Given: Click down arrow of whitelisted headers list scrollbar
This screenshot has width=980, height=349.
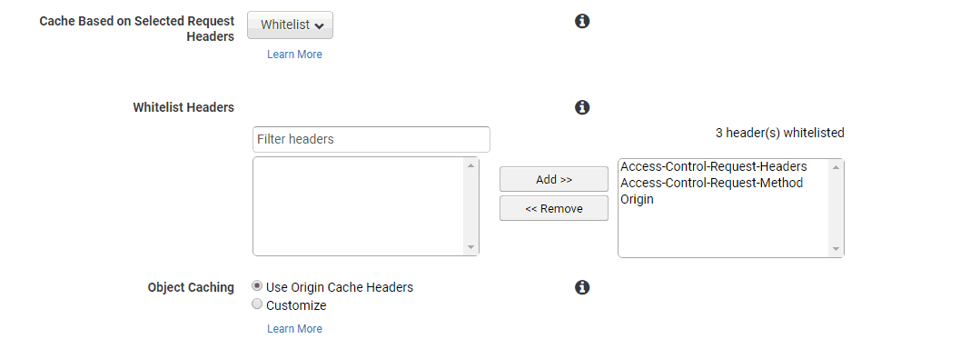Looking at the screenshot, I should [836, 250].
